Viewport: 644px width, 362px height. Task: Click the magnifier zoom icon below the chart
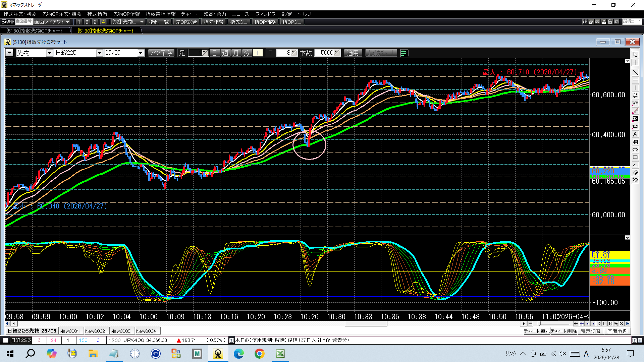[616, 324]
